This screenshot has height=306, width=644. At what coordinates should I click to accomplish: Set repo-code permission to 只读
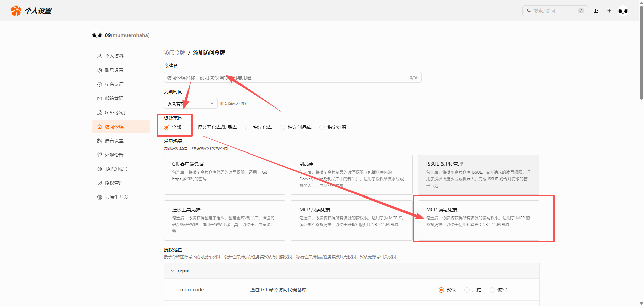tap(467, 290)
